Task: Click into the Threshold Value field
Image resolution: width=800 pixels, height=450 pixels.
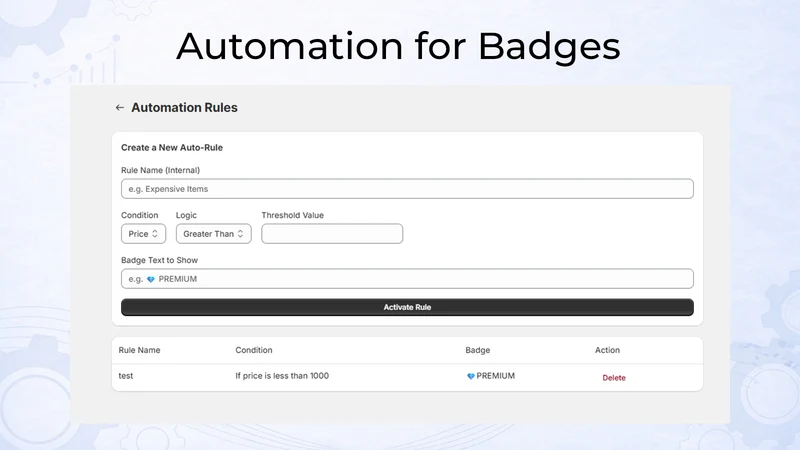Action: (332, 234)
